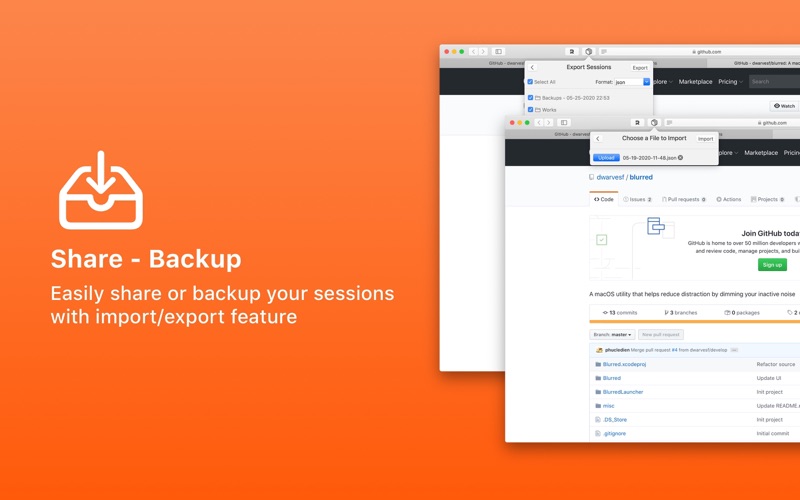Click the Blurred.xcodeproj folder icon
800x500 pixels.
[598, 364]
